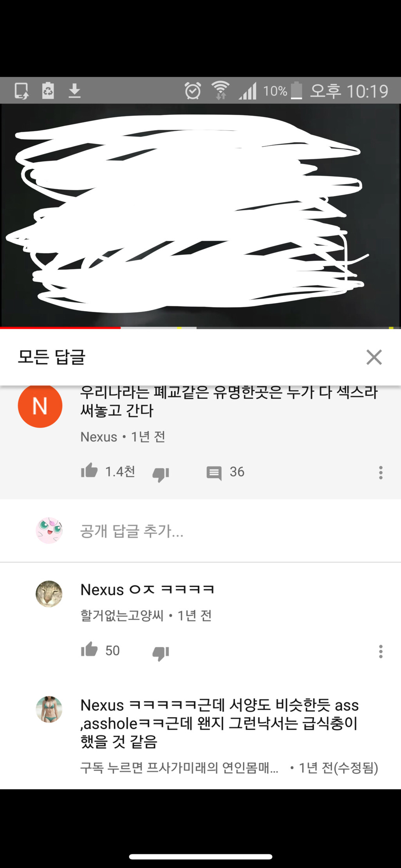
Task: Tap the Wi-Fi status bar icon
Action: pos(220,90)
